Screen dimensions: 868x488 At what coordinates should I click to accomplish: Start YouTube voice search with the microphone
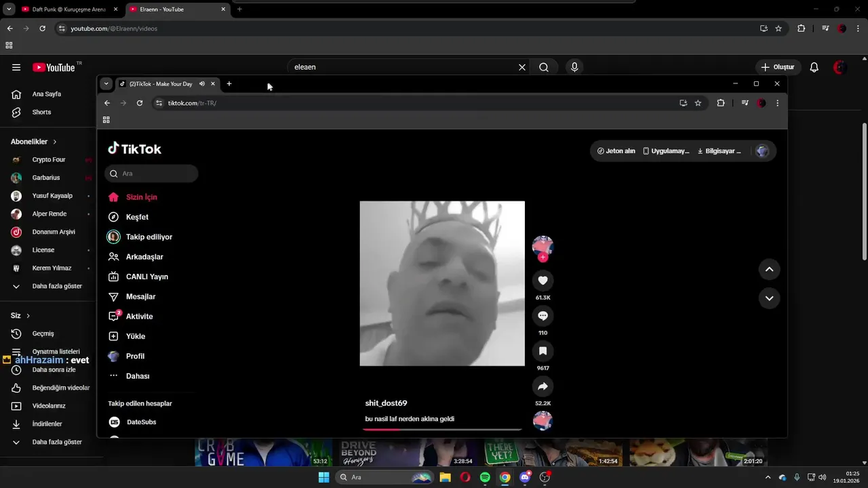(x=574, y=67)
